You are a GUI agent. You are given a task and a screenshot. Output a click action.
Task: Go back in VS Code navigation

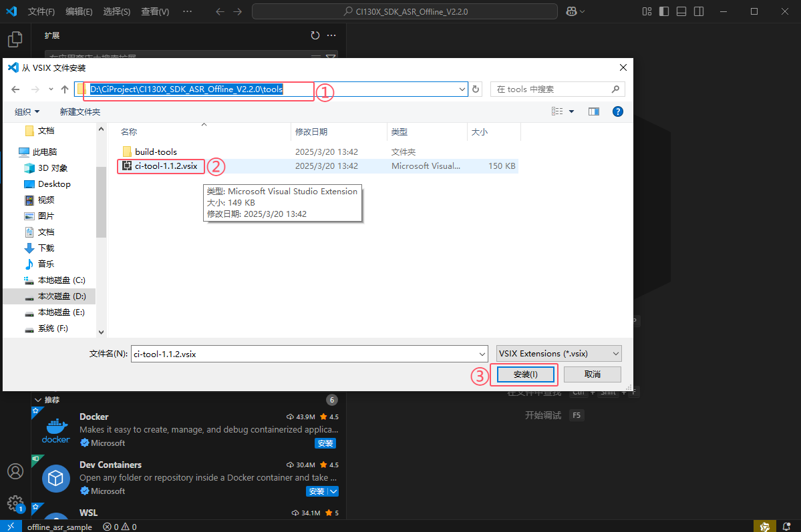coord(220,11)
